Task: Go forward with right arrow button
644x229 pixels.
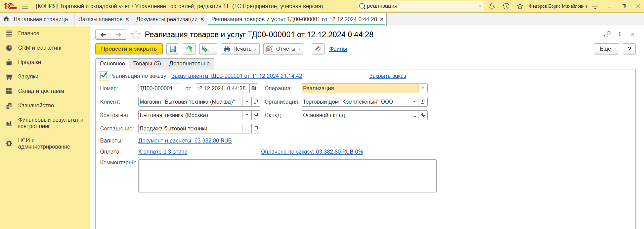Action: point(119,35)
